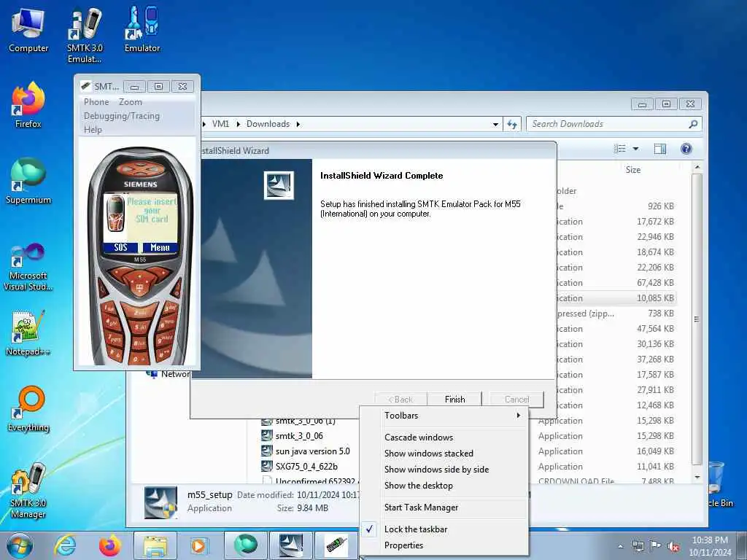Open Debugging/Tracing menu in emulator

point(122,116)
